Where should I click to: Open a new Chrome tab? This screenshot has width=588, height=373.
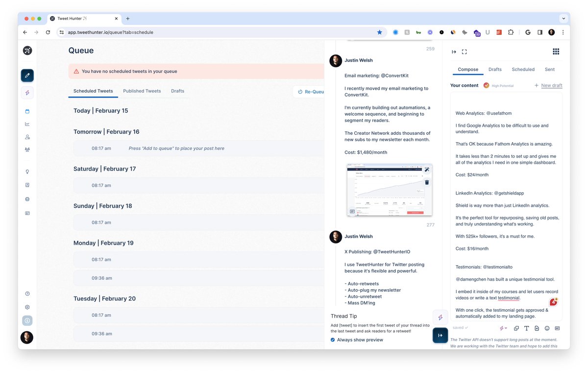click(128, 19)
